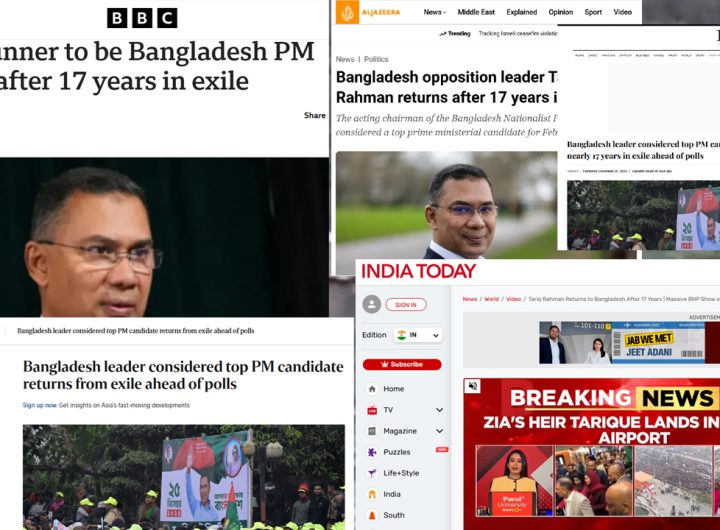Click the Puzzles piece icon

click(x=372, y=452)
